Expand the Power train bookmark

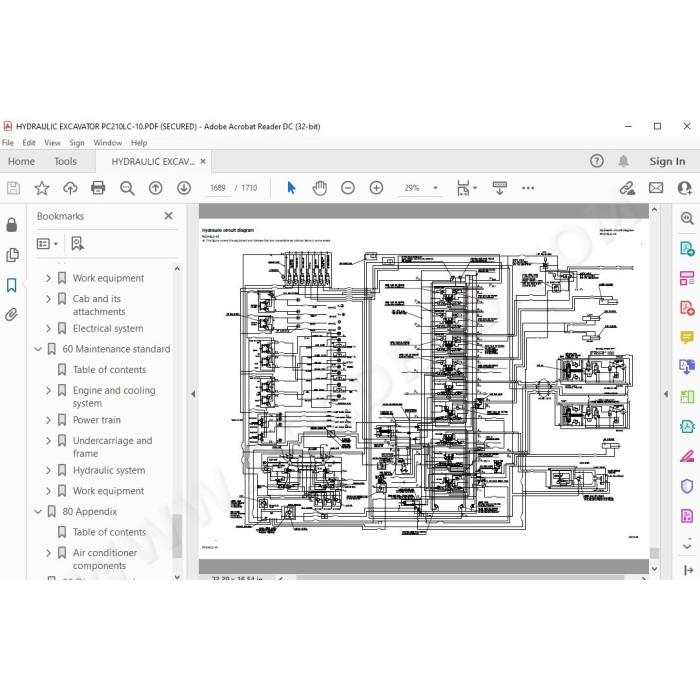(x=48, y=420)
